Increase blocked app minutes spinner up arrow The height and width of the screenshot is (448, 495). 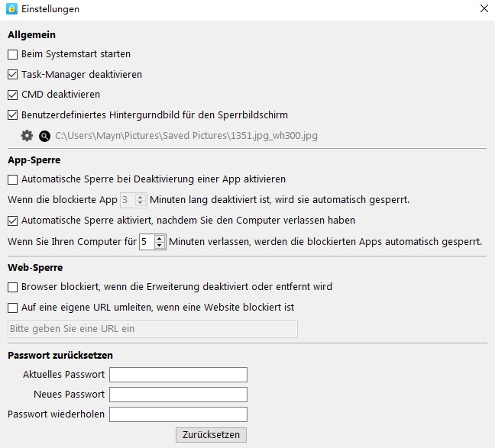[141, 197]
